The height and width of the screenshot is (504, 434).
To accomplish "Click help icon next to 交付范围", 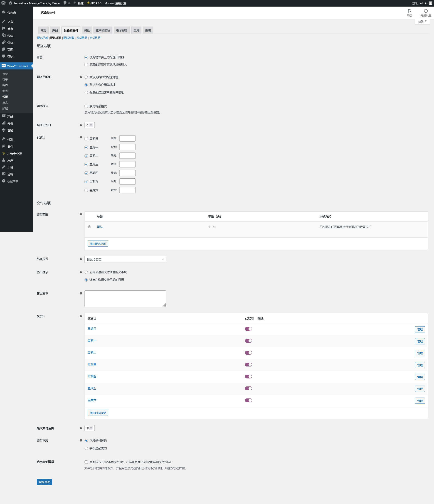I will [81, 214].
